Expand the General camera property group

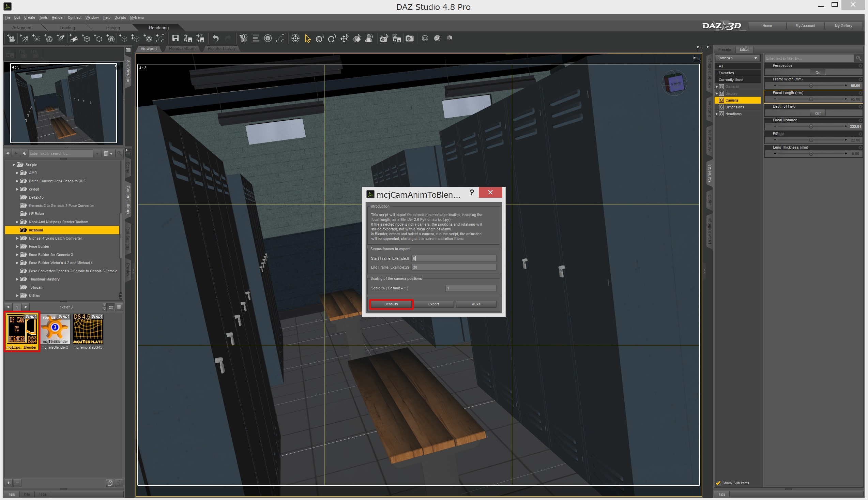[x=717, y=87]
